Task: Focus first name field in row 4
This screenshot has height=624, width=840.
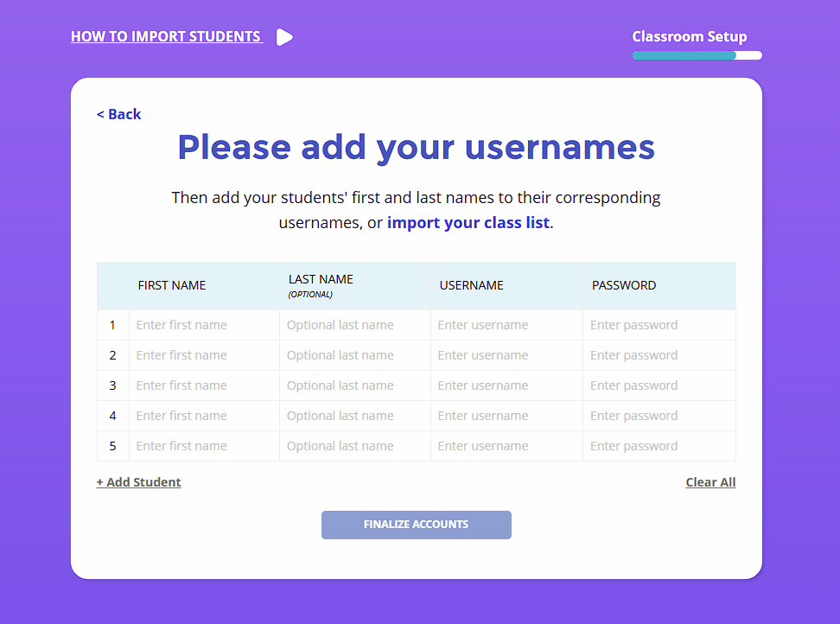Action: pos(204,417)
